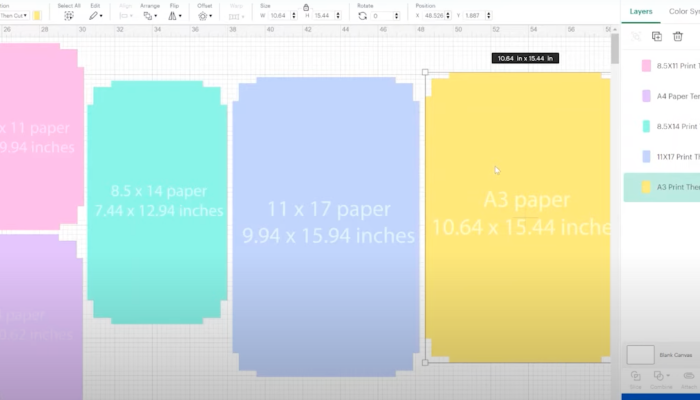Open the Offset tool icon
Viewport: 700px width, 400px height.
203,16
